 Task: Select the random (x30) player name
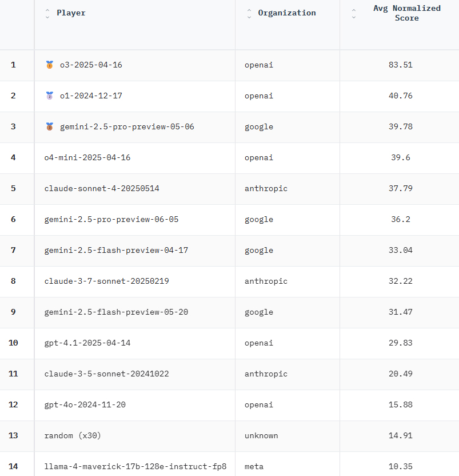tap(73, 435)
